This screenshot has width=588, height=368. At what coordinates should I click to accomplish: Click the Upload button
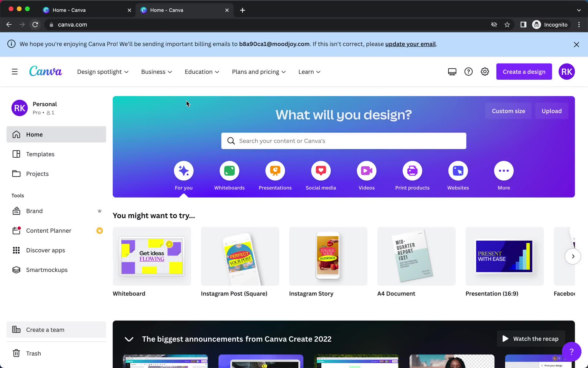pyautogui.click(x=552, y=111)
